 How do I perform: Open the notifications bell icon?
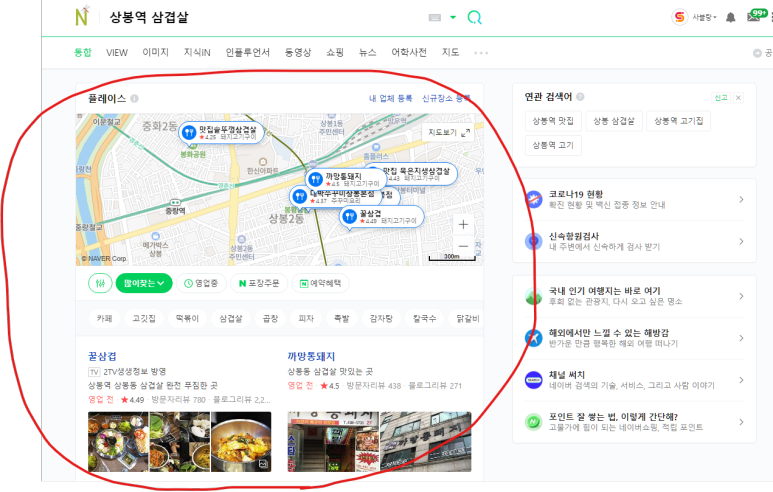[731, 17]
